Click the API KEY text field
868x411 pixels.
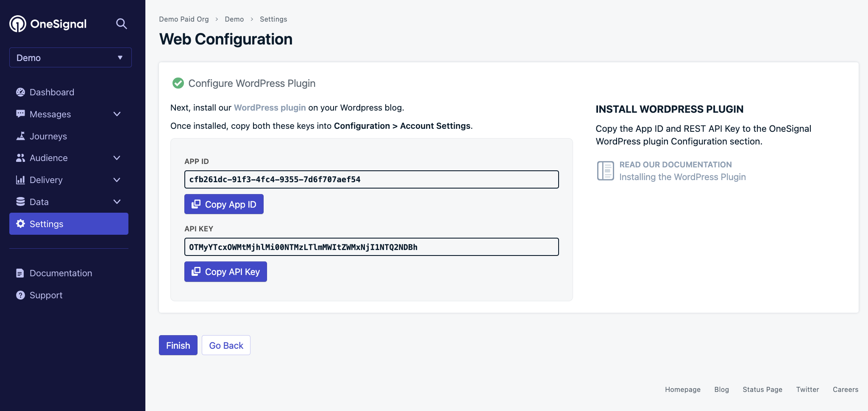point(371,247)
